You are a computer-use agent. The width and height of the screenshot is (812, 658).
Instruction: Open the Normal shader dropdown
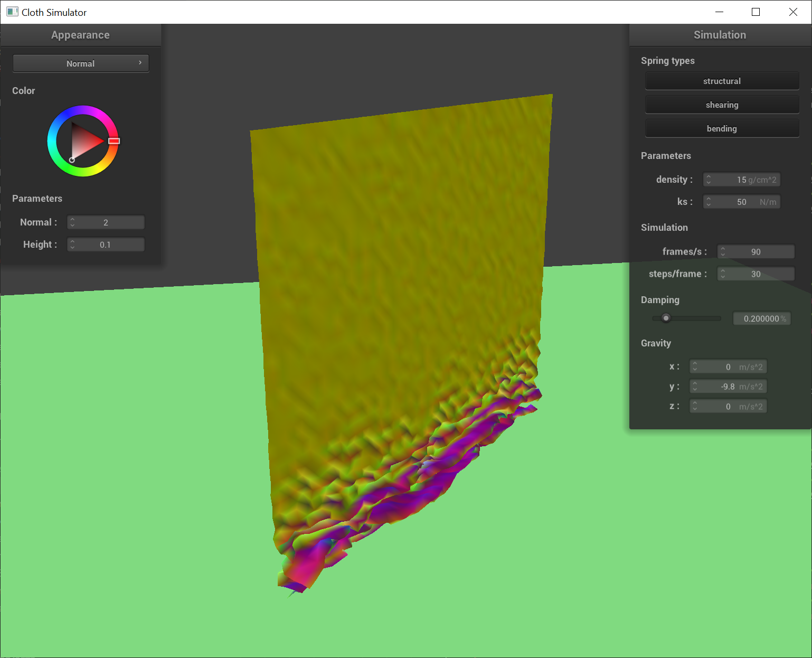(81, 63)
